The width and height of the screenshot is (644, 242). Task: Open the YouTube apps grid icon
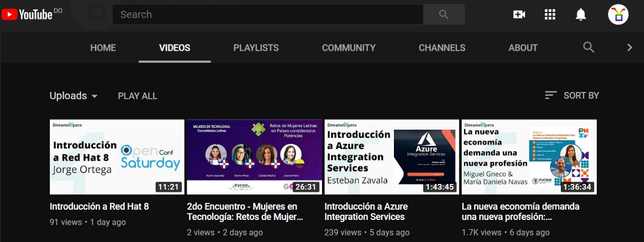click(x=550, y=15)
